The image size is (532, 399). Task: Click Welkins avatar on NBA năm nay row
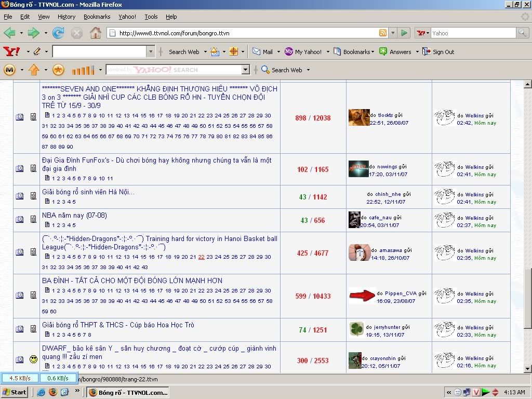click(x=445, y=220)
